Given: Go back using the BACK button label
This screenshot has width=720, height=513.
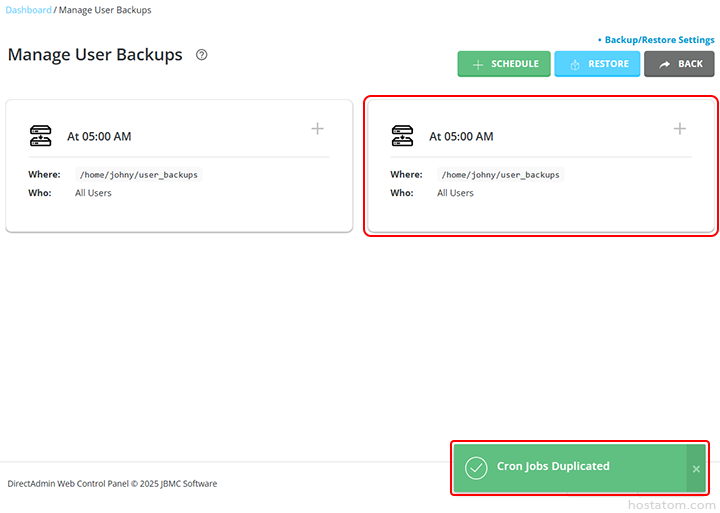Looking at the screenshot, I should pos(690,64).
